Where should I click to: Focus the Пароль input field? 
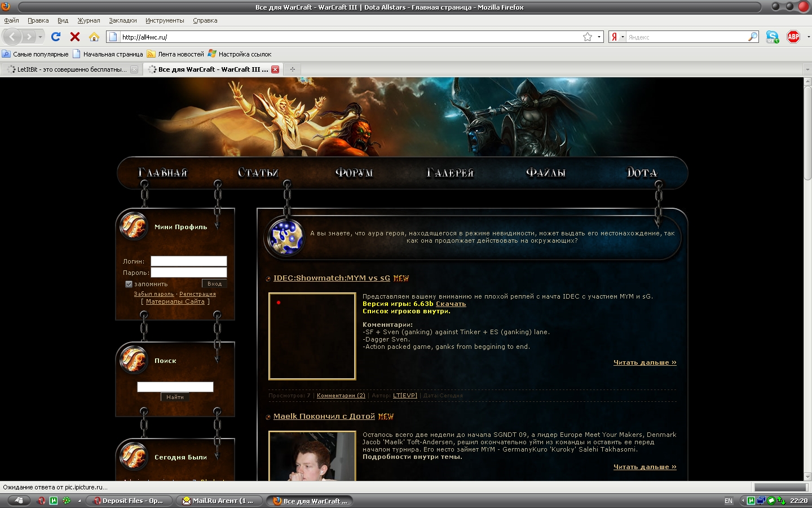(x=189, y=272)
